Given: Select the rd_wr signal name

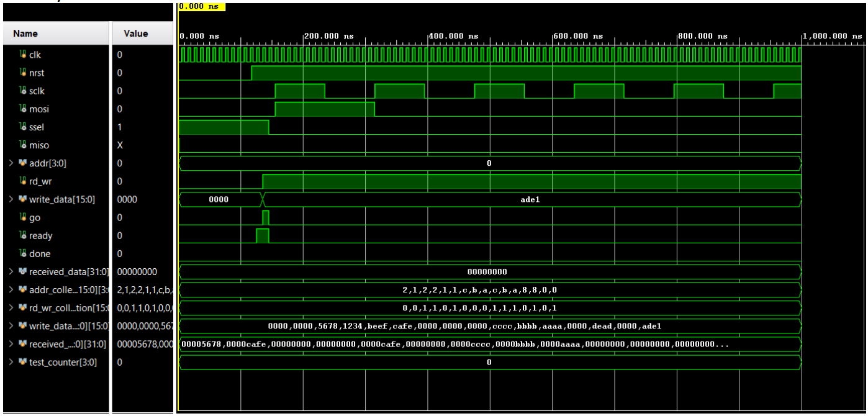Looking at the screenshot, I should coord(41,181).
